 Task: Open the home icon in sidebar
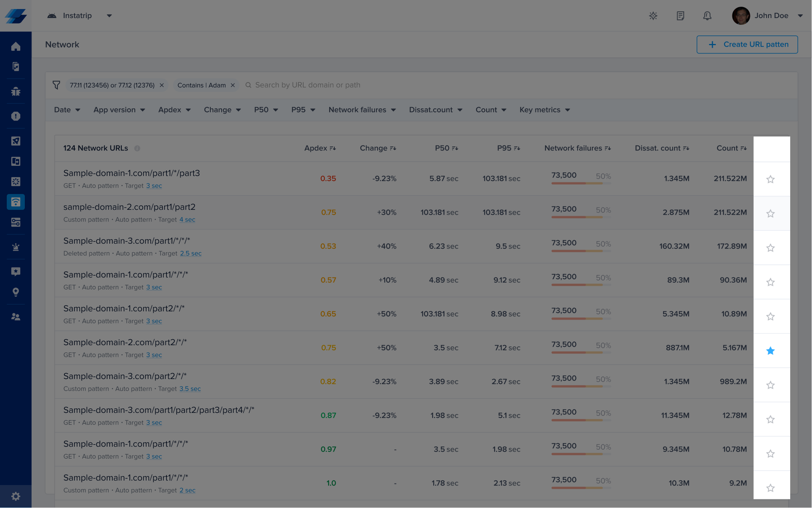pos(15,47)
